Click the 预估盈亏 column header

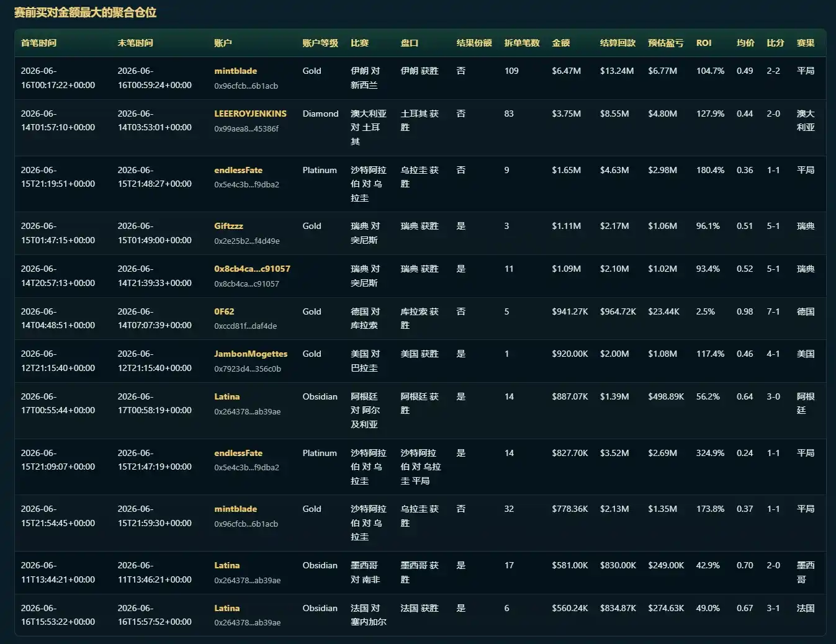pos(665,43)
